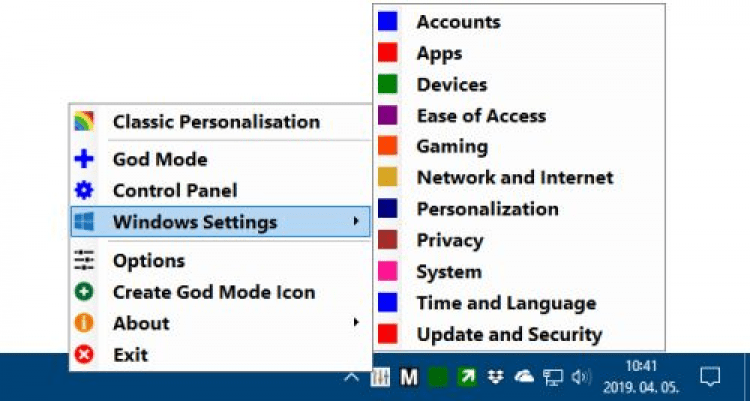Show hidden tray icons chevron
Viewport: 750px width, 401px height.
point(352,378)
